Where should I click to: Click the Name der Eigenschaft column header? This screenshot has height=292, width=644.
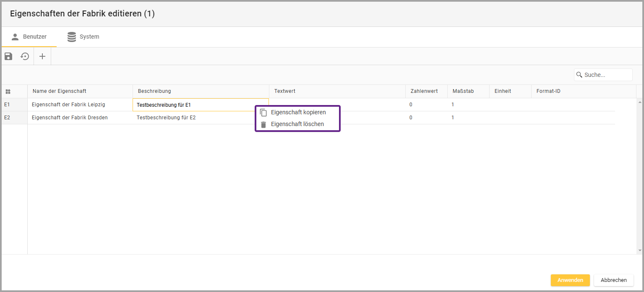coord(60,91)
